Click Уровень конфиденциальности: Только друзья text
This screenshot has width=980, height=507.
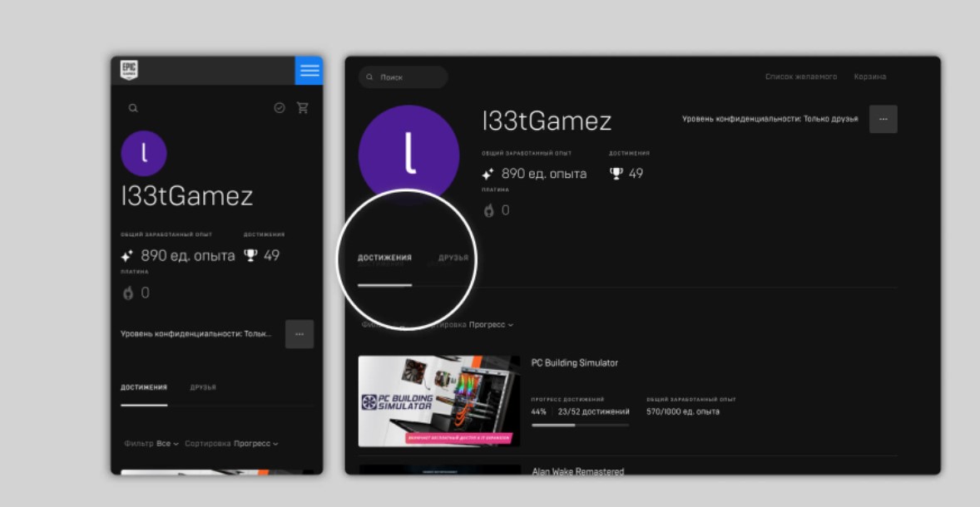tap(770, 119)
